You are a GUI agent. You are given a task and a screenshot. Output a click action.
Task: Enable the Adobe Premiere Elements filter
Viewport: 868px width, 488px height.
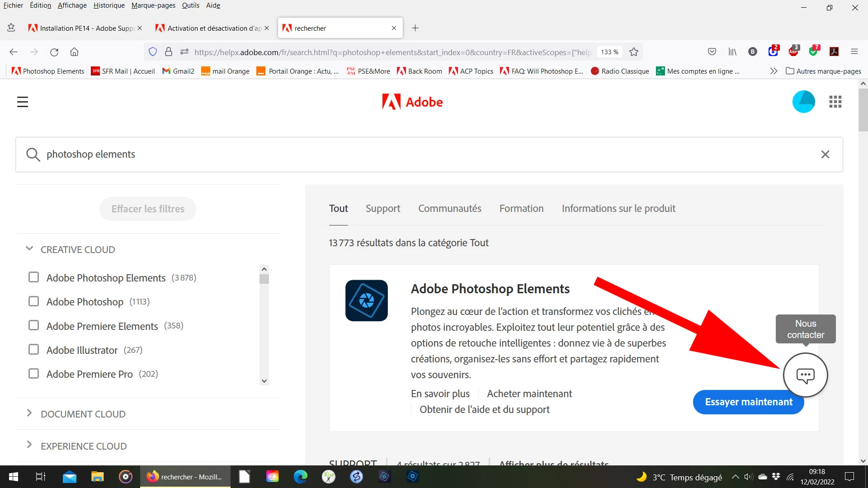point(34,325)
